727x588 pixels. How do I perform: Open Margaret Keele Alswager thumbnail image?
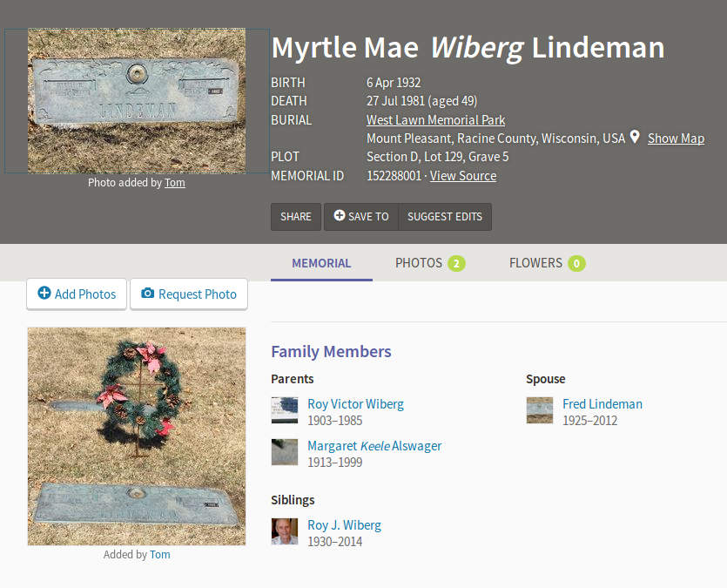[285, 452]
